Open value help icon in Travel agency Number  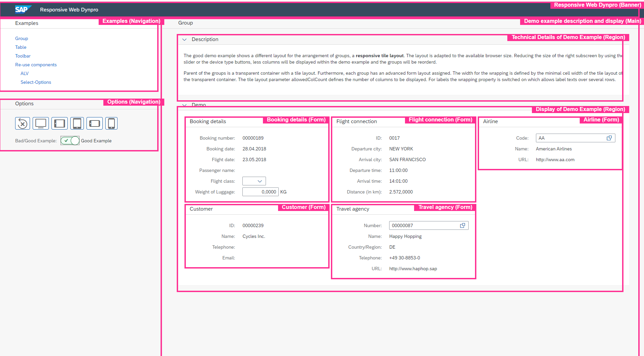[463, 225]
